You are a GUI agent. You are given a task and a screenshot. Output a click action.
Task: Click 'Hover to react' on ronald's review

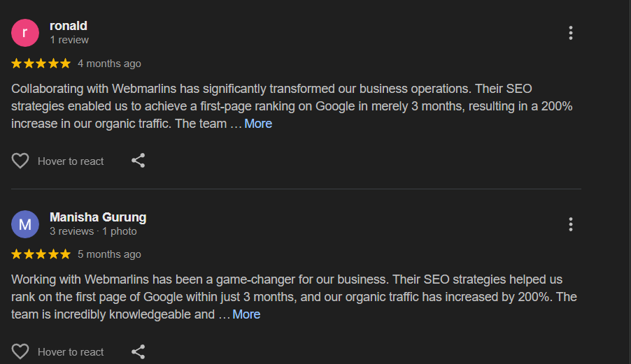click(x=71, y=161)
